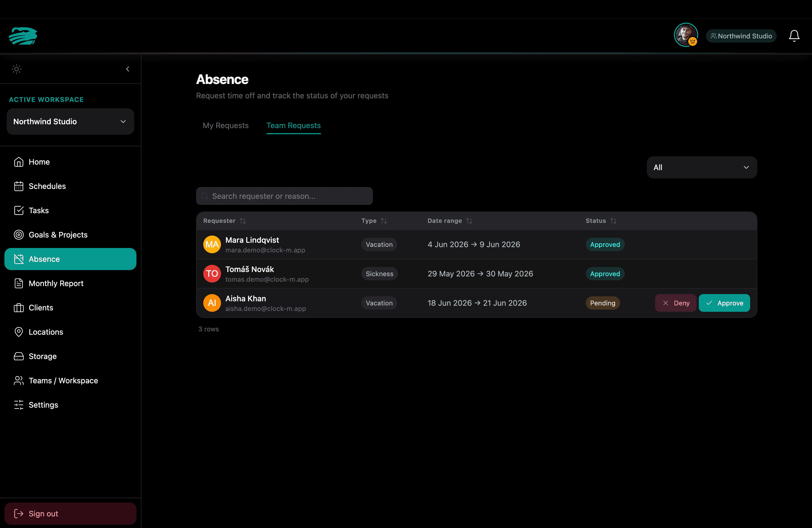Click Approved status in Tomáš's row

click(x=605, y=274)
